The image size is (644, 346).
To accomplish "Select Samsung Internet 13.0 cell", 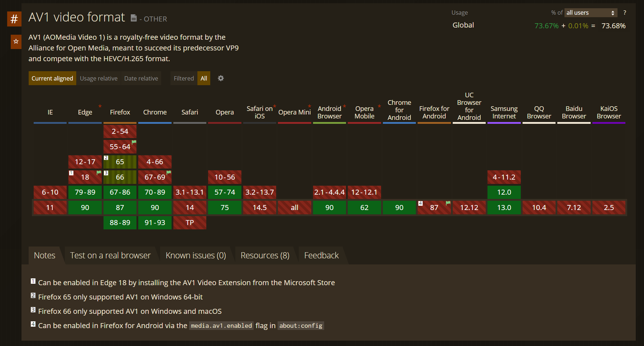I will click(504, 208).
